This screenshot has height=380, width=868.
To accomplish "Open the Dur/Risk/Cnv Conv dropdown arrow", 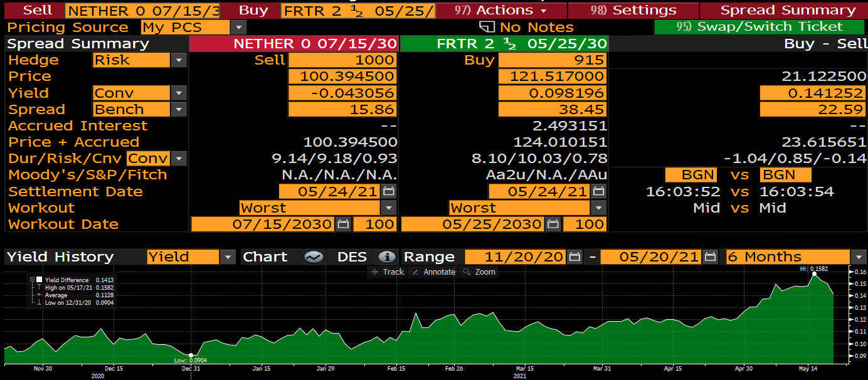I will pos(179,159).
